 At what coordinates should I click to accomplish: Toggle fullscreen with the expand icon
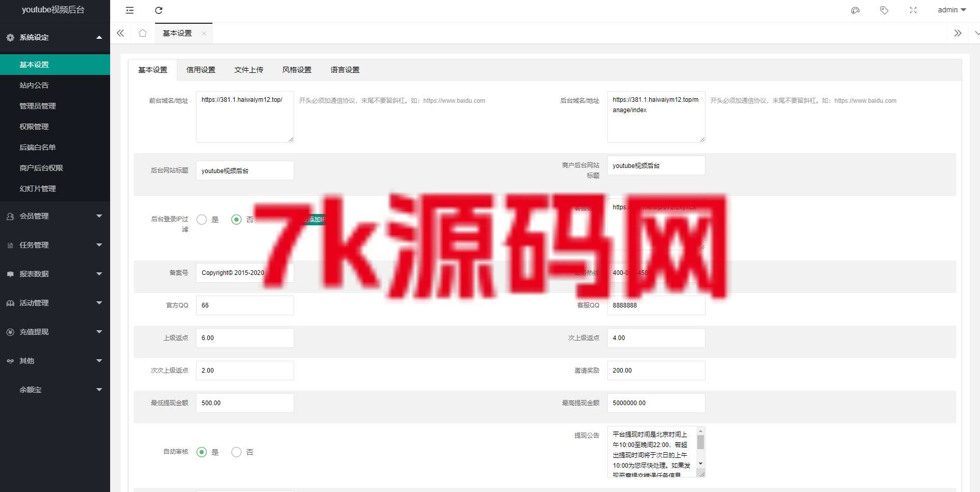[913, 10]
